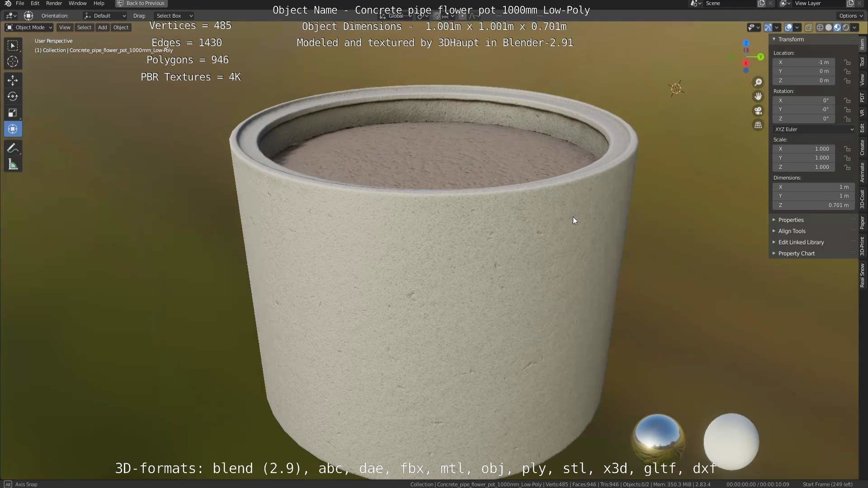Pick the Measure ruler tool
The image size is (868, 488).
point(13,164)
